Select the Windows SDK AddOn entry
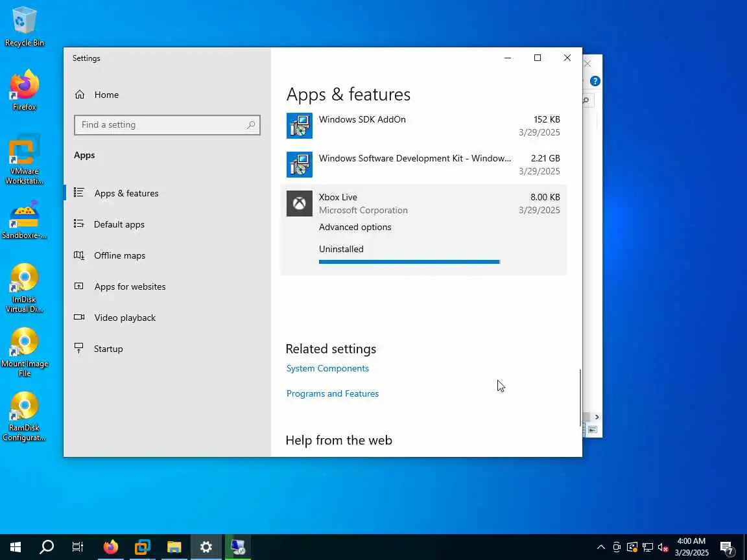The image size is (747, 560). 423,126
